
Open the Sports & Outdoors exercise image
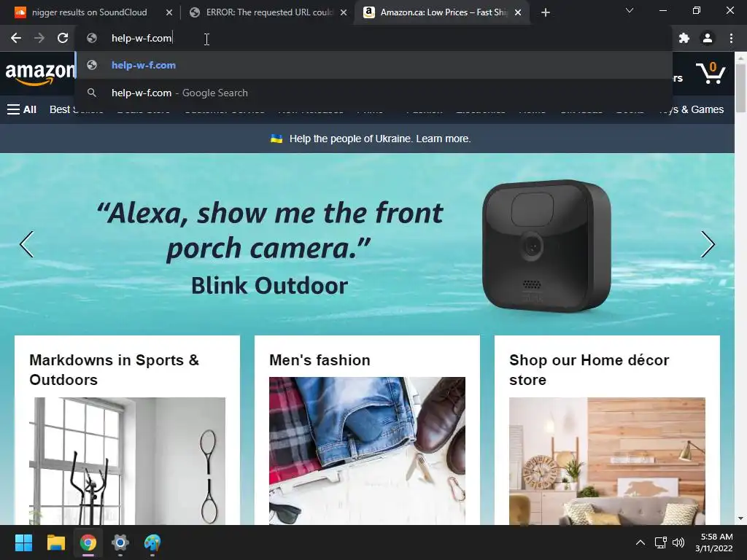point(127,461)
